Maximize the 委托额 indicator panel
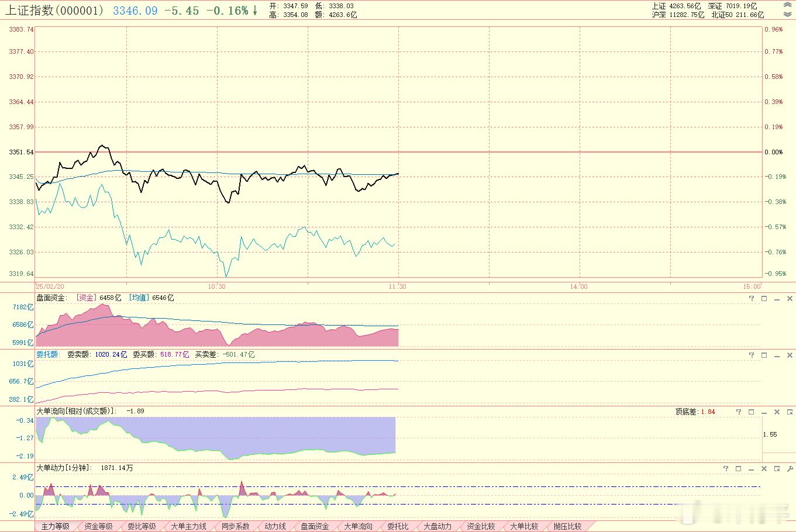Image resolution: width=796 pixels, height=532 pixels. [764, 355]
